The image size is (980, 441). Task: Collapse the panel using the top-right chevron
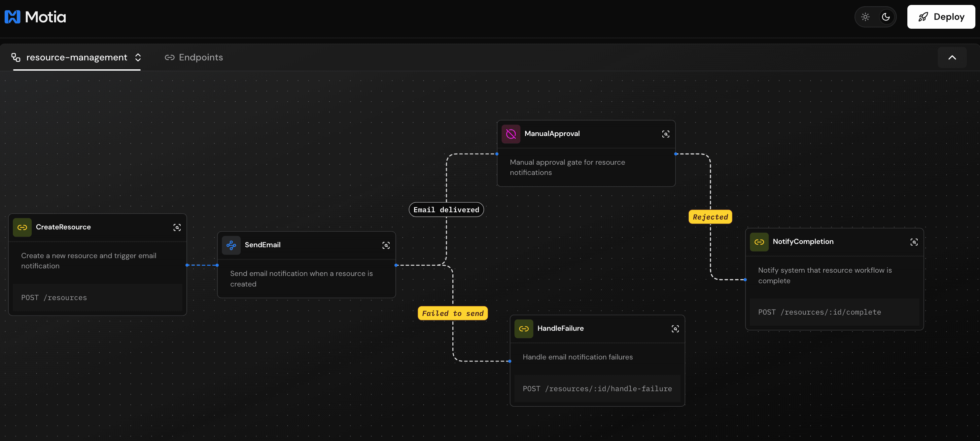pyautogui.click(x=952, y=57)
